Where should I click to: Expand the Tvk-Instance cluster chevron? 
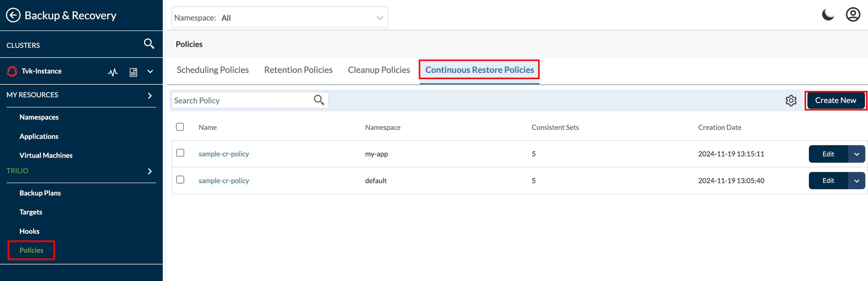(x=150, y=72)
